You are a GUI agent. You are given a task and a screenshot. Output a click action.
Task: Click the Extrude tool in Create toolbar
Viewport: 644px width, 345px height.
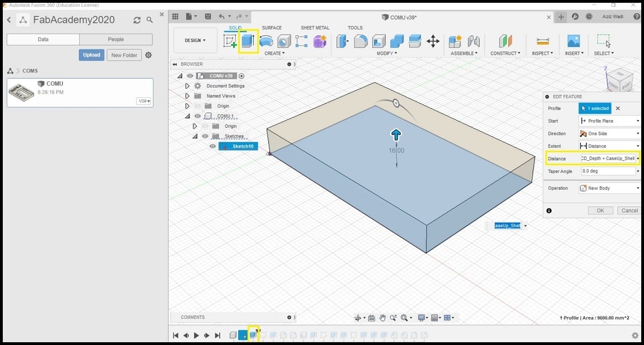[x=248, y=41]
